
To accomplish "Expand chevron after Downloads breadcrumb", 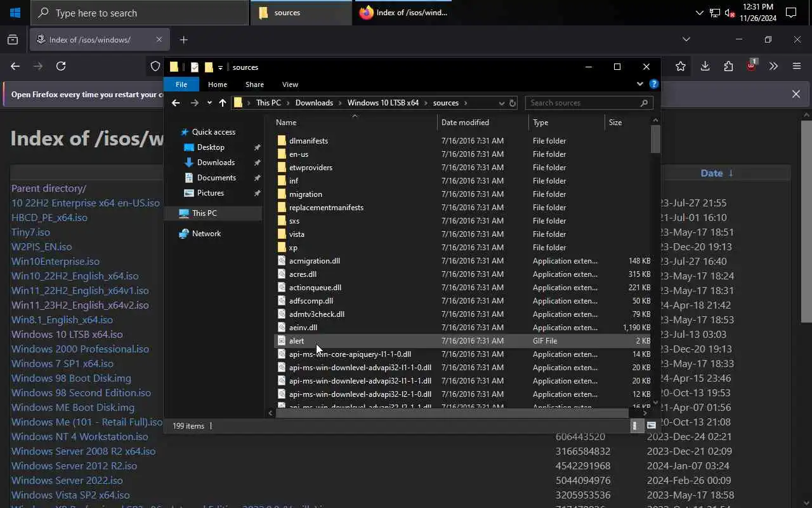I will point(340,103).
